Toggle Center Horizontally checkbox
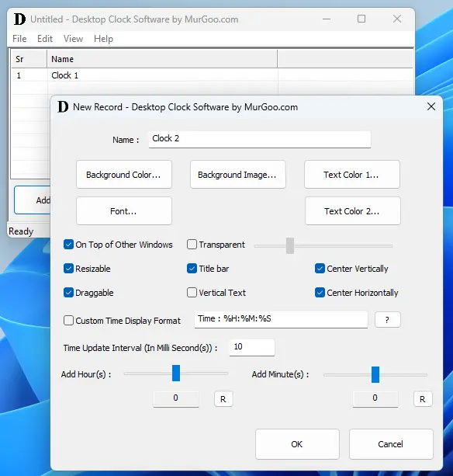 pos(320,293)
